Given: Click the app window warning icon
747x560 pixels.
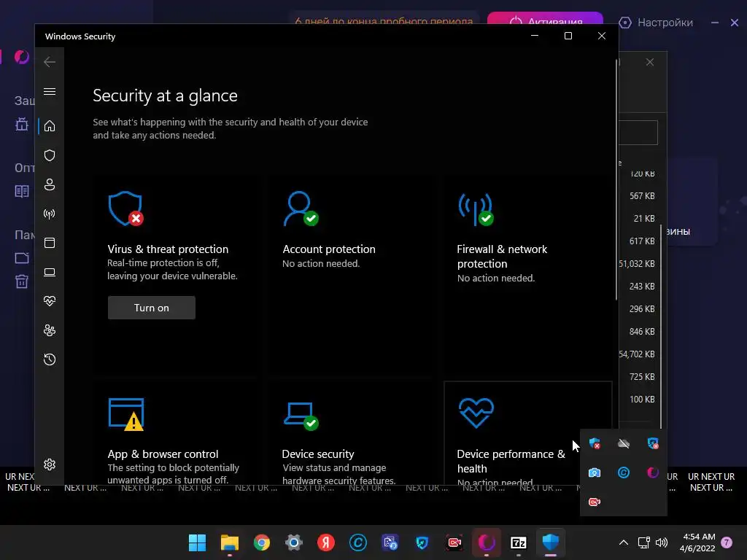Looking at the screenshot, I should point(126,414).
